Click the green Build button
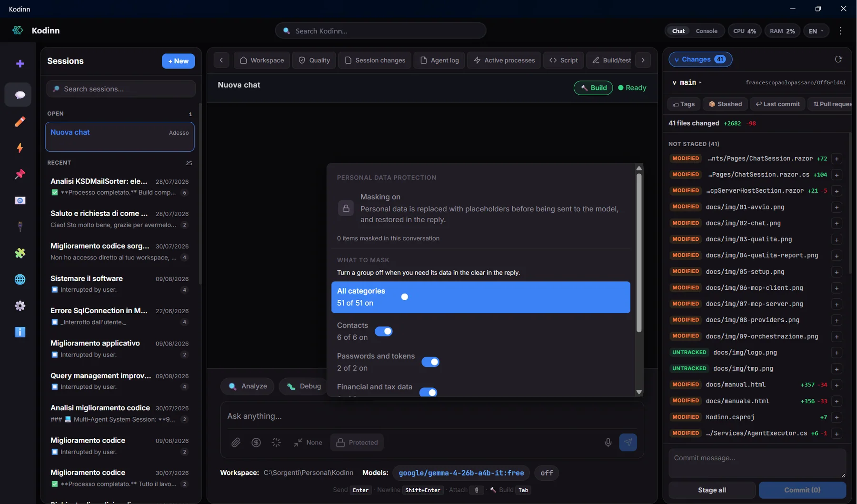Screen dimensions: 857x504 tap(593, 88)
